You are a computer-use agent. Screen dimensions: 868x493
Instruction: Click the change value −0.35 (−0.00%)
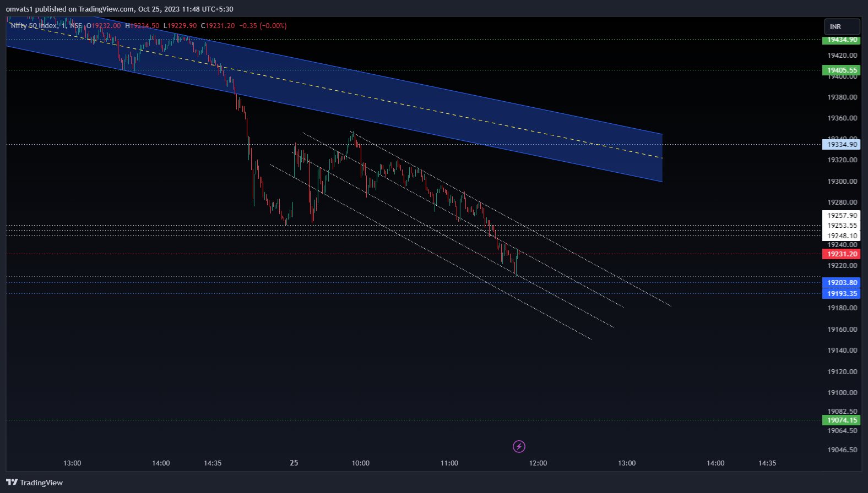click(263, 26)
